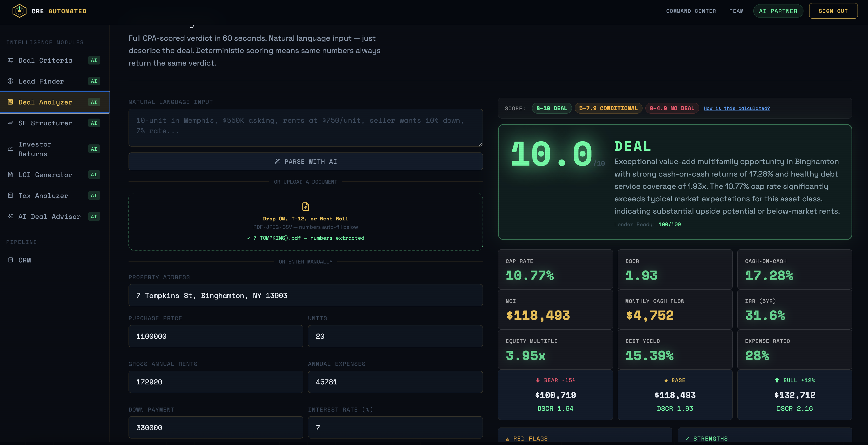Click the Bear -15% scenario card

coord(555,395)
